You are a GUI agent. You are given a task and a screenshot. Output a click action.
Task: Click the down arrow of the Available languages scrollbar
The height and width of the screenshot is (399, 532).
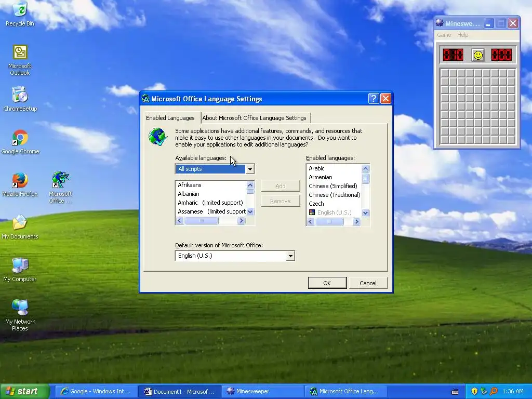(x=250, y=212)
